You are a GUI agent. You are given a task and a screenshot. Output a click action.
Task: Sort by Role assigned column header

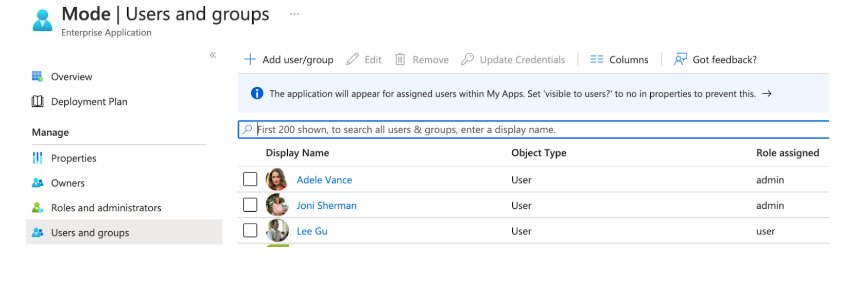787,153
